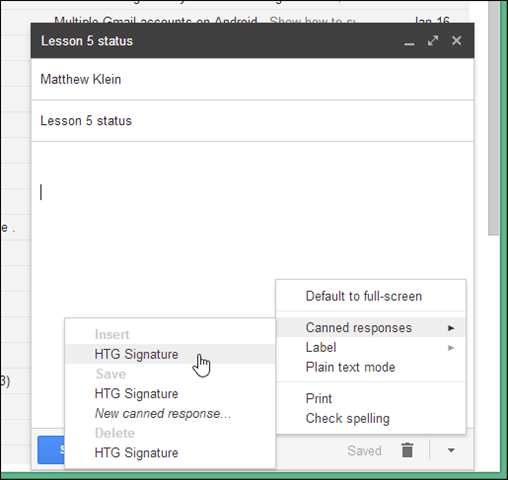Open the More options arrow beside trash
The width and height of the screenshot is (508, 480).
[451, 450]
